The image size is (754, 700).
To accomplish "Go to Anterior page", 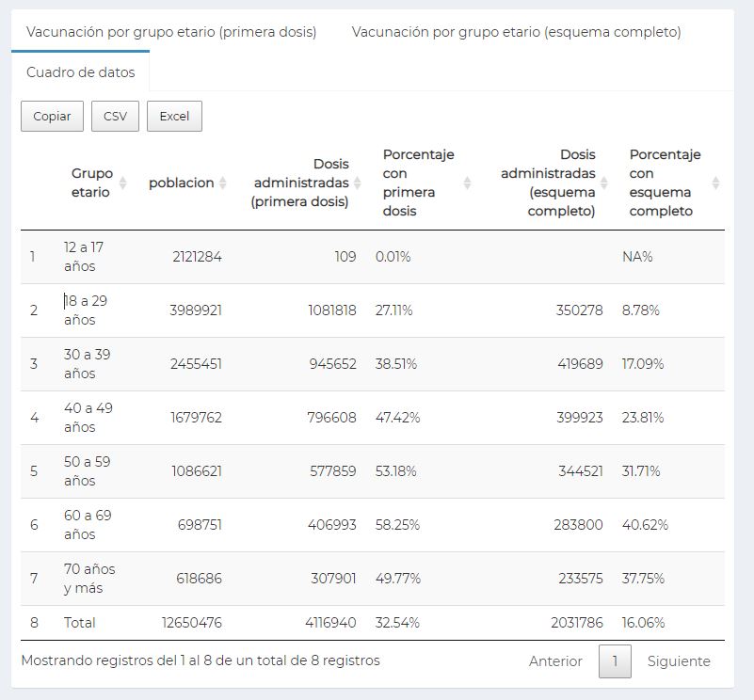I will 555,661.
